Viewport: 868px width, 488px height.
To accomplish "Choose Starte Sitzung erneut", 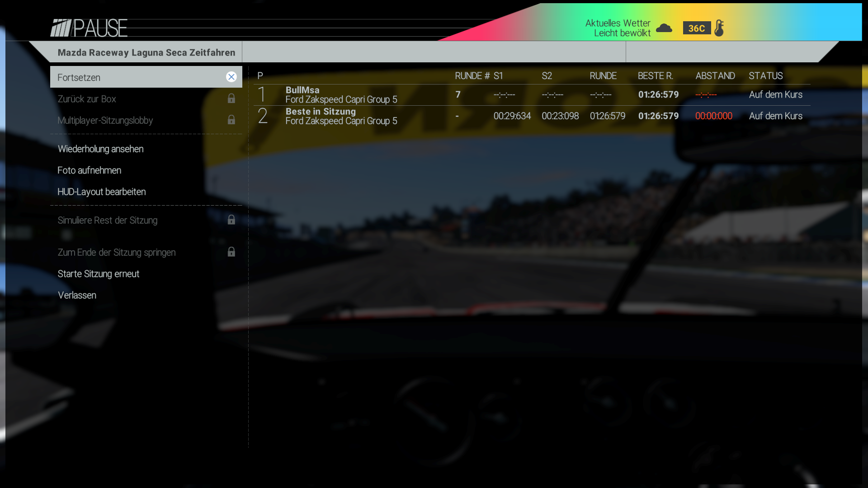I will pos(146,274).
